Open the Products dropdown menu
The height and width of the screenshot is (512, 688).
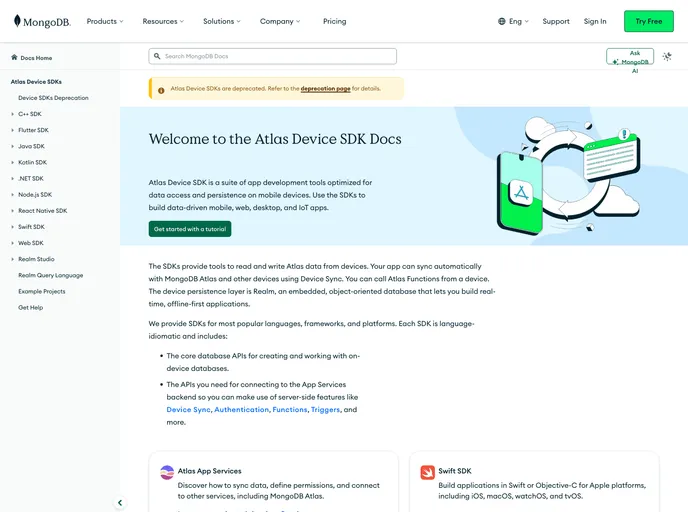(105, 21)
